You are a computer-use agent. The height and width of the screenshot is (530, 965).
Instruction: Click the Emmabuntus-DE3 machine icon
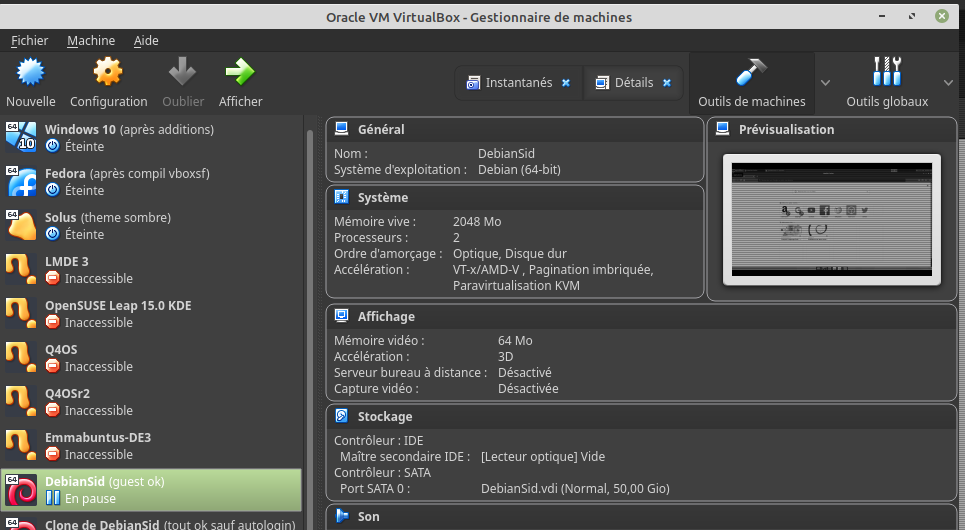(21, 446)
